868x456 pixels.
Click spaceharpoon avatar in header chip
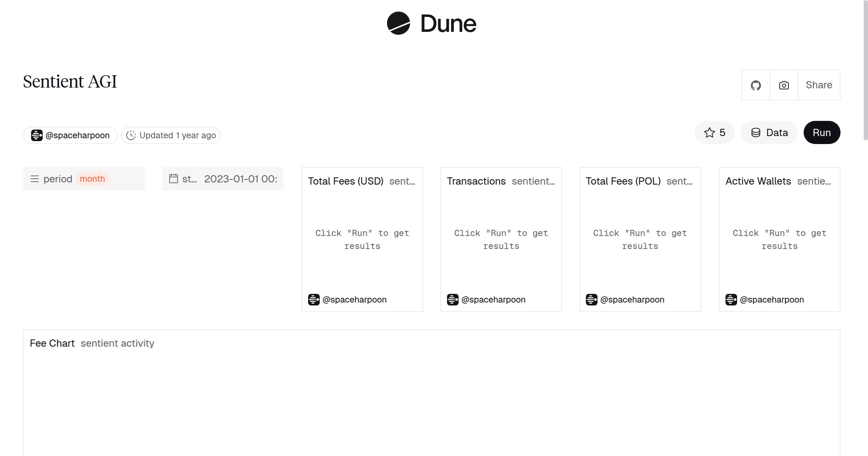pos(37,135)
